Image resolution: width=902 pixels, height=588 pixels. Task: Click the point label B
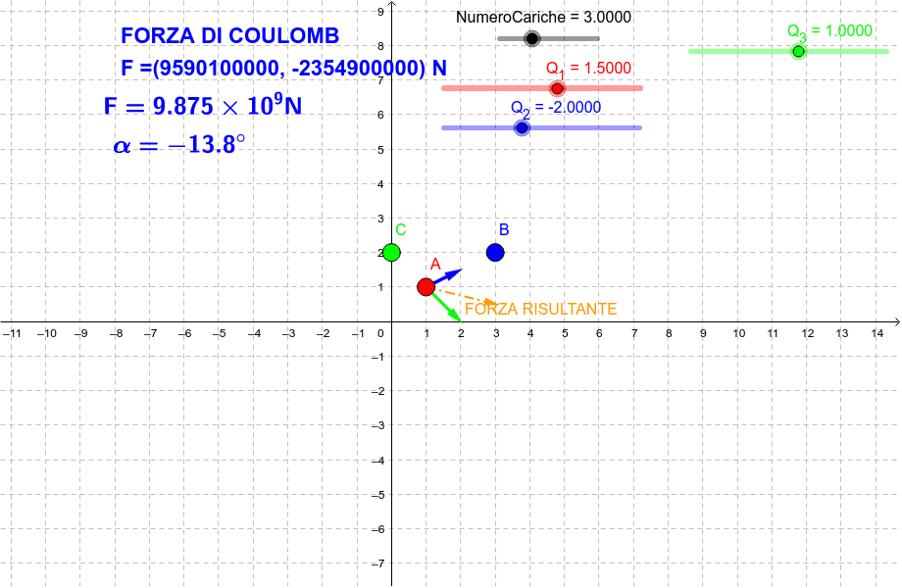pyautogui.click(x=504, y=230)
